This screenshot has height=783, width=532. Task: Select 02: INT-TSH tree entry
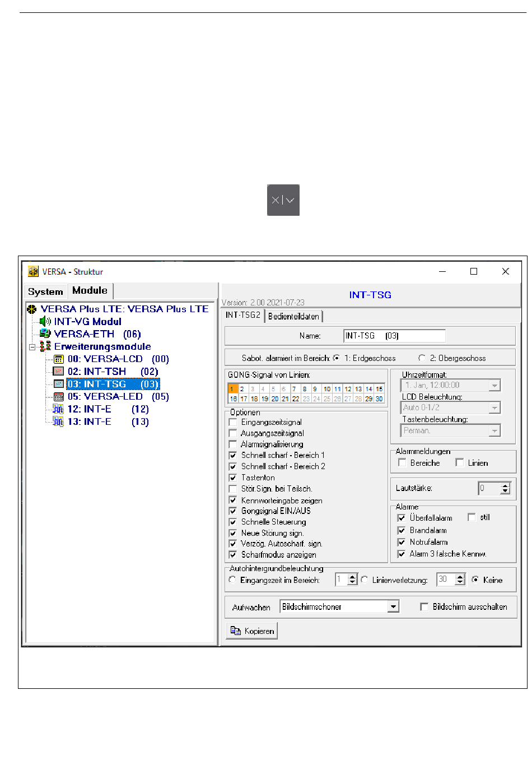click(113, 372)
